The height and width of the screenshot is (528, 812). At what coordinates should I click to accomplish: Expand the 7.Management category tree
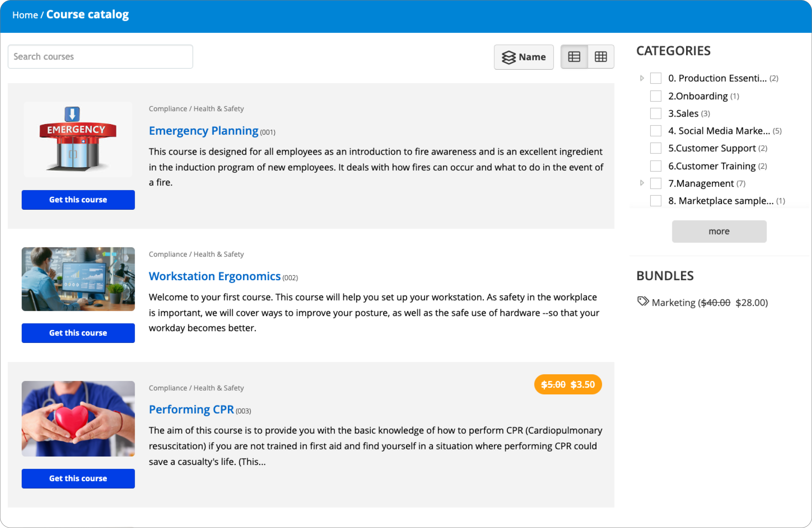tap(642, 183)
